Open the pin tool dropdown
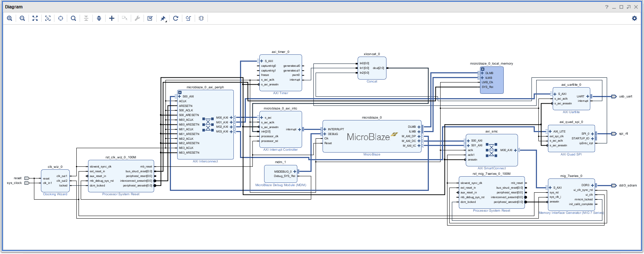Viewport: 644px width, 254px height. click(163, 18)
